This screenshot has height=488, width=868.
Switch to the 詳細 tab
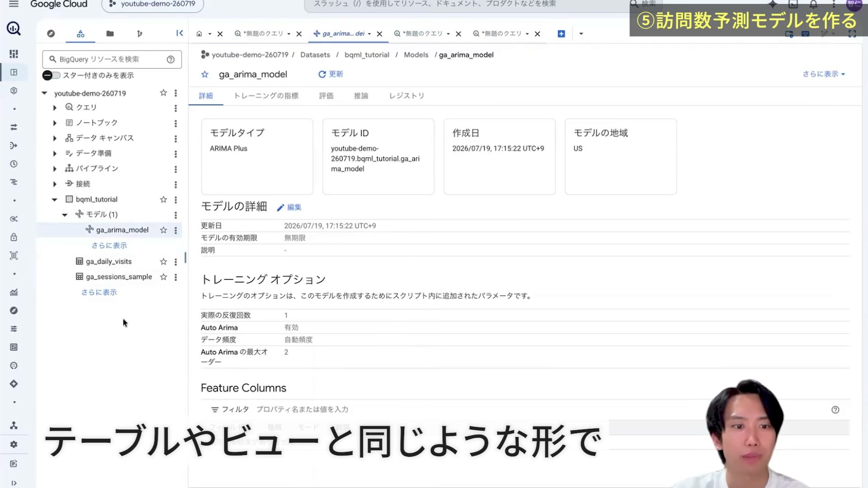[206, 96]
